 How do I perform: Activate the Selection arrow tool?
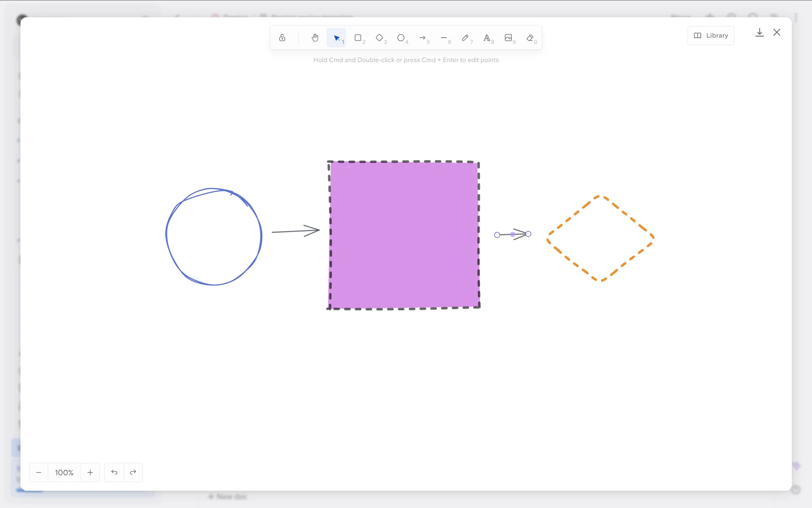point(337,38)
